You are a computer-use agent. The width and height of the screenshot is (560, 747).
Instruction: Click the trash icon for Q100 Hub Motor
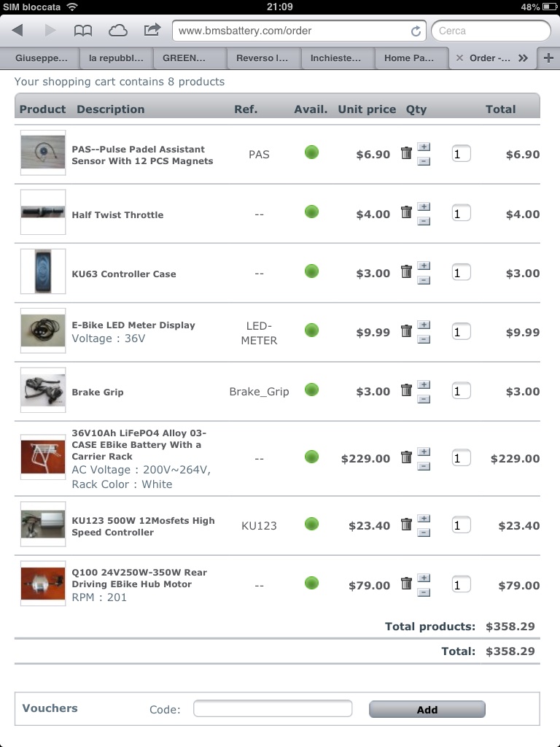tap(406, 583)
